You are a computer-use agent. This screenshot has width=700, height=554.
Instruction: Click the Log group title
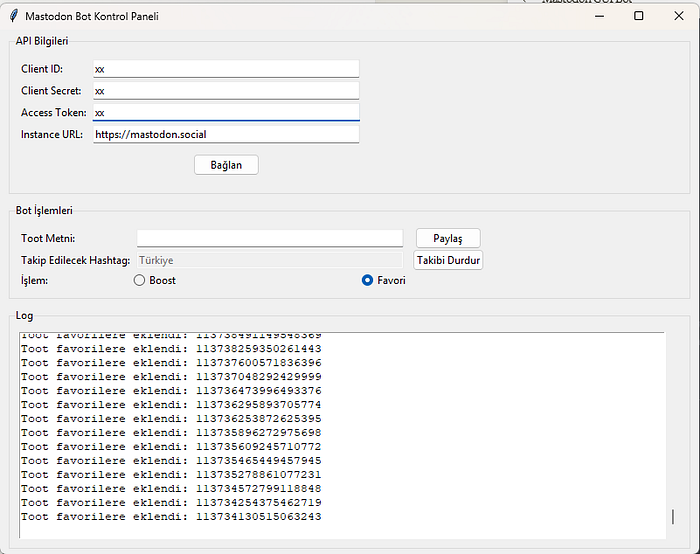point(24,316)
